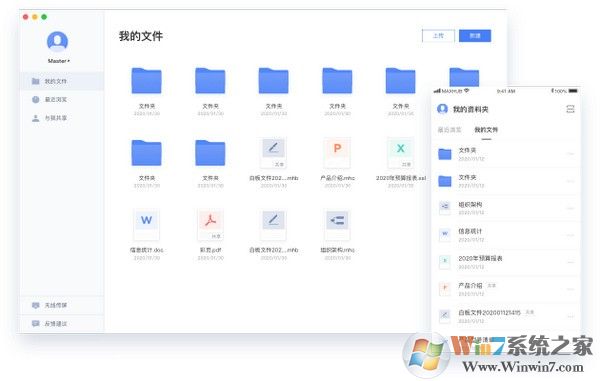
Task: Open 组织架构 row in mobile list
Action: point(505,208)
